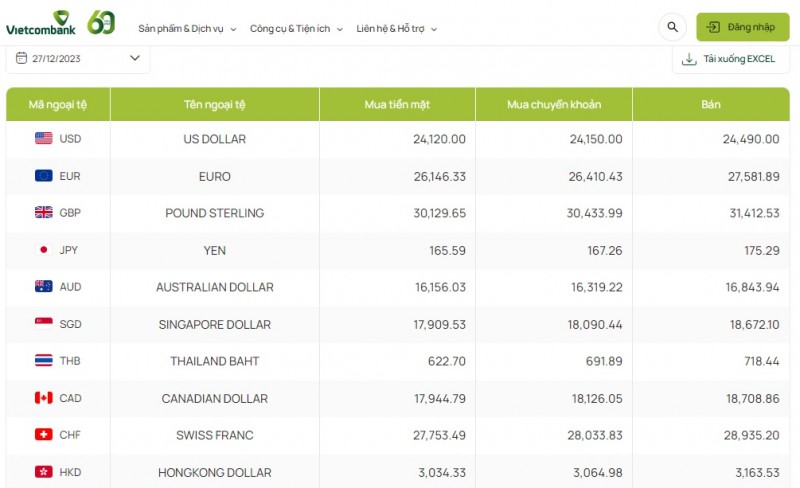Click the Mua tiền mặt column header
Image resolution: width=800 pixels, height=488 pixels.
pyautogui.click(x=396, y=104)
